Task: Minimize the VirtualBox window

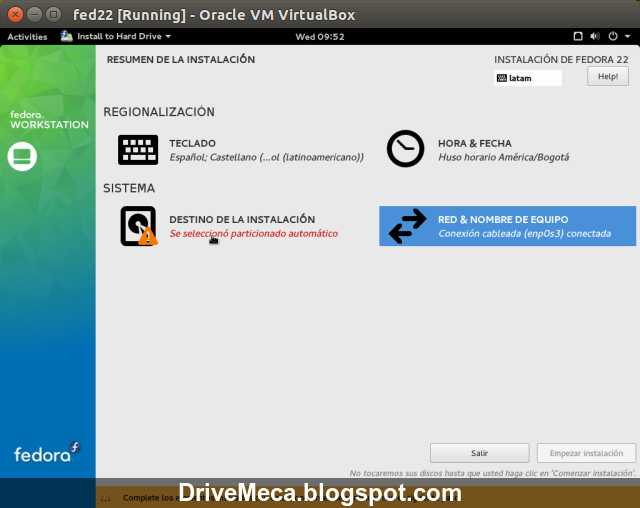Action: click(34, 15)
